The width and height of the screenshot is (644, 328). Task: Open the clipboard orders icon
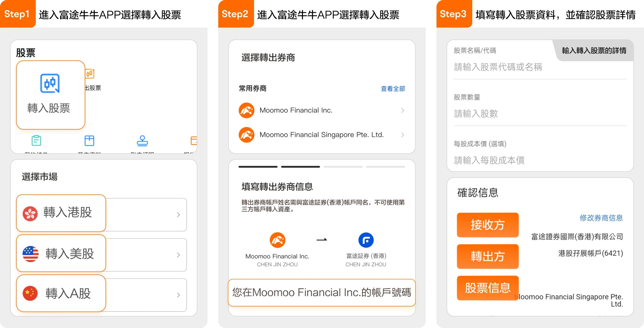[x=36, y=140]
